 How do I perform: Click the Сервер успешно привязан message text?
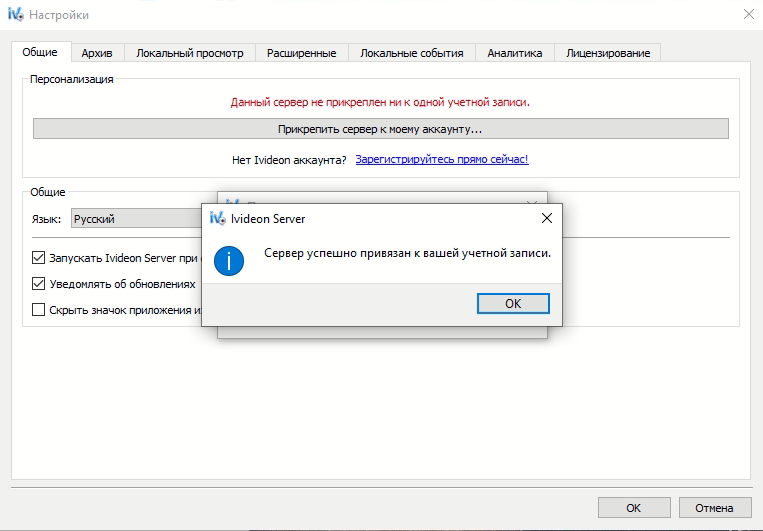point(407,253)
